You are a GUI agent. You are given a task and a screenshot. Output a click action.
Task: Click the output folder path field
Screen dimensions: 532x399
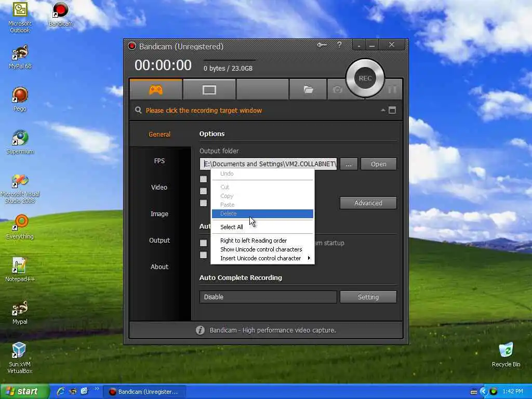[x=268, y=164]
